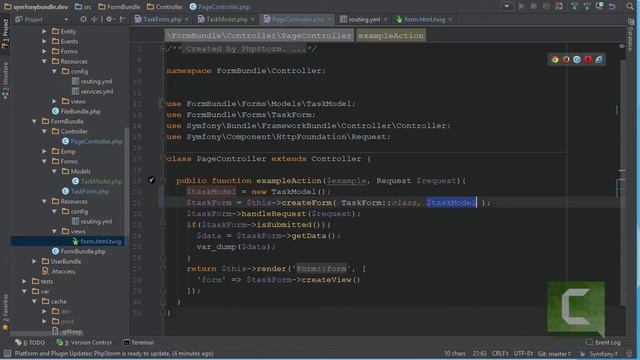The height and width of the screenshot is (360, 640).
Task: Open the Version Control tool window
Action: 84,342
